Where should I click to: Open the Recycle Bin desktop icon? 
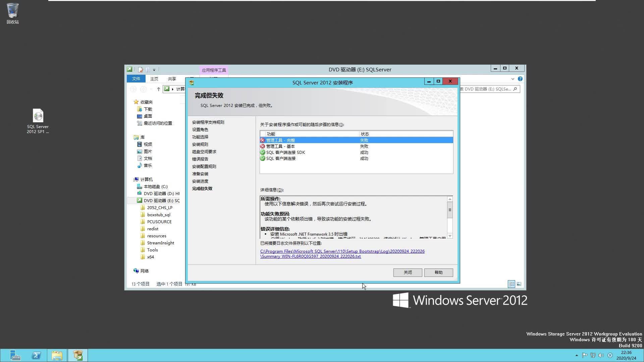pos(12,13)
